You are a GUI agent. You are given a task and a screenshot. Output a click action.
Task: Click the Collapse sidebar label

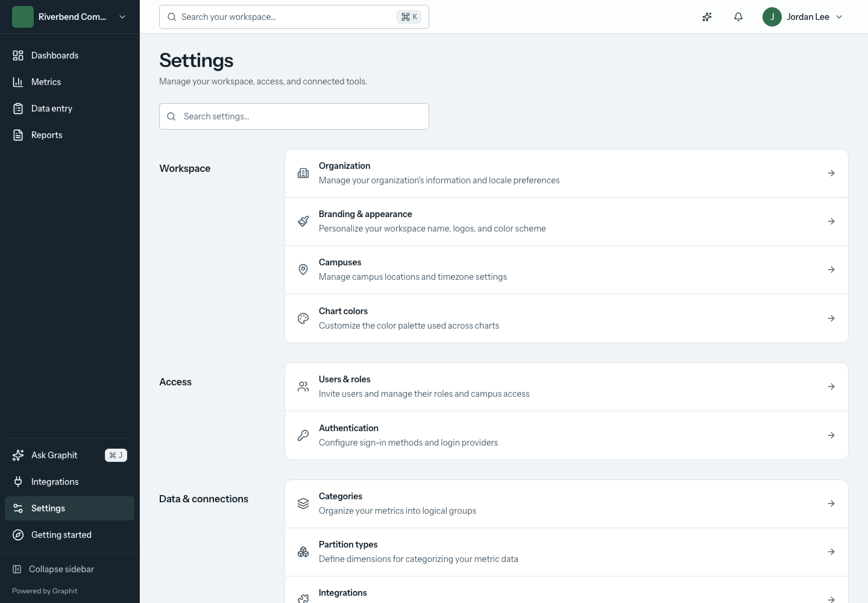point(61,569)
